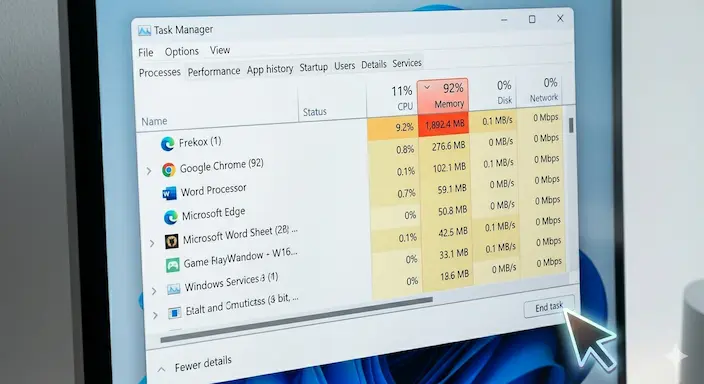Switch to the Processes tab

pyautogui.click(x=160, y=72)
